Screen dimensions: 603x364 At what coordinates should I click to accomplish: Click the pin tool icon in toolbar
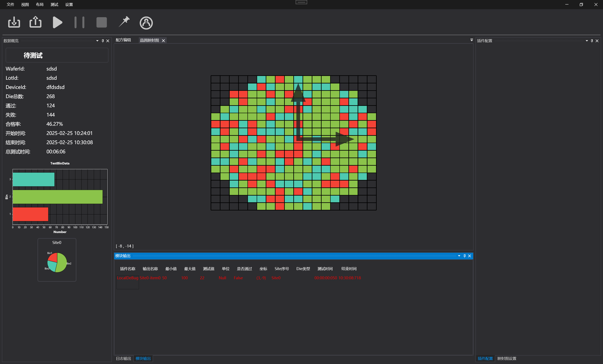click(124, 22)
